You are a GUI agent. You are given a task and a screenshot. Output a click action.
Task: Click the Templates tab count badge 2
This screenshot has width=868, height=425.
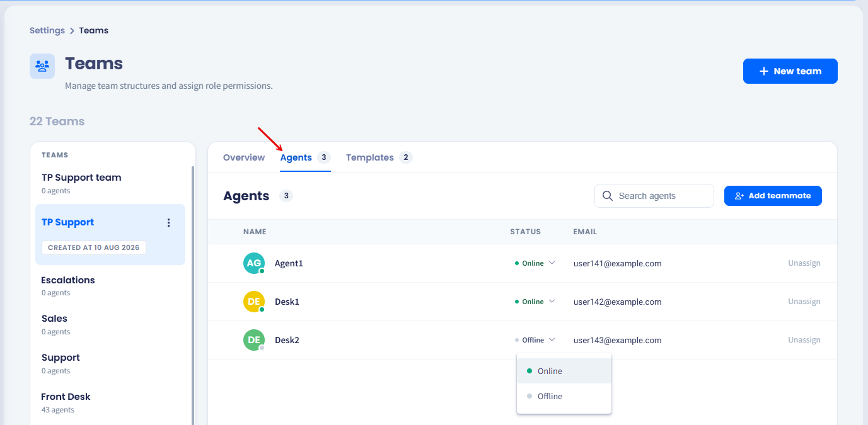(x=406, y=157)
